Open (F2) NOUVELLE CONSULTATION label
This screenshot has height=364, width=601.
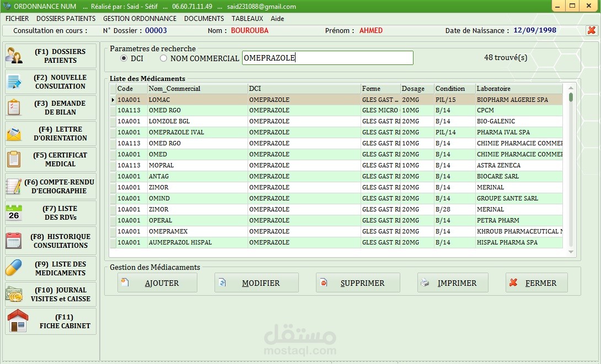coord(60,82)
